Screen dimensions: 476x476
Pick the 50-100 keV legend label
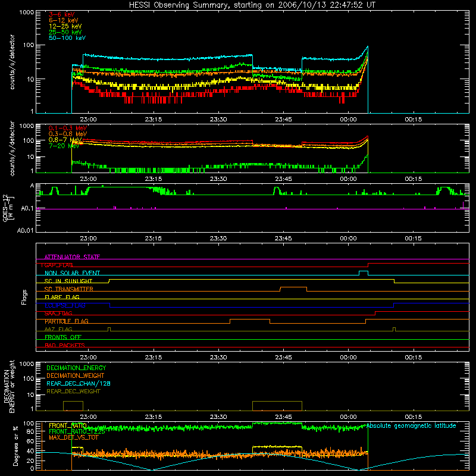(67, 38)
